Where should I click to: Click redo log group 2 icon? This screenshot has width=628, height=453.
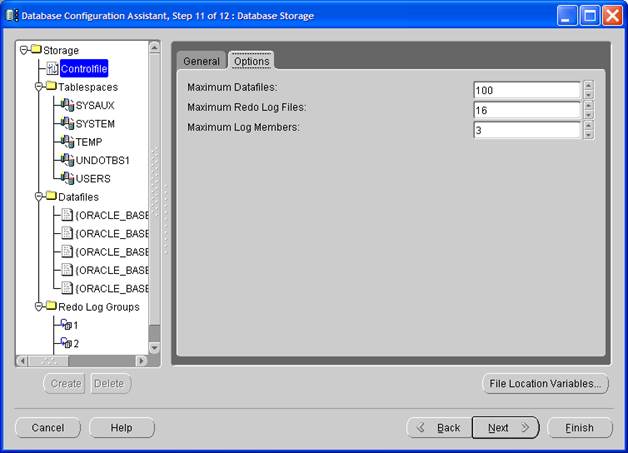click(66, 343)
